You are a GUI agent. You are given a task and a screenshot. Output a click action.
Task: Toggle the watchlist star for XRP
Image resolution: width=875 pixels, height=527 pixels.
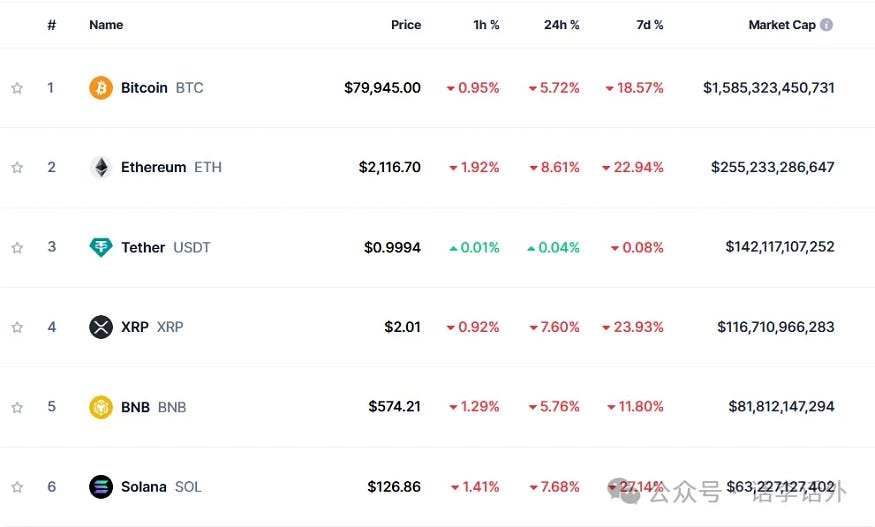tap(17, 327)
